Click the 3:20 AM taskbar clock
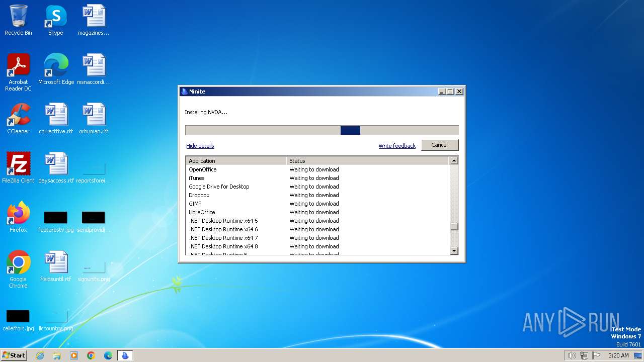This screenshot has width=644, height=362. point(618,355)
